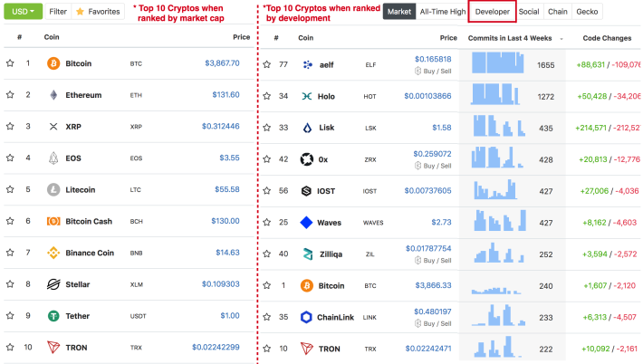The height and width of the screenshot is (364, 643).
Task: Open the Filter options
Action: tap(58, 12)
